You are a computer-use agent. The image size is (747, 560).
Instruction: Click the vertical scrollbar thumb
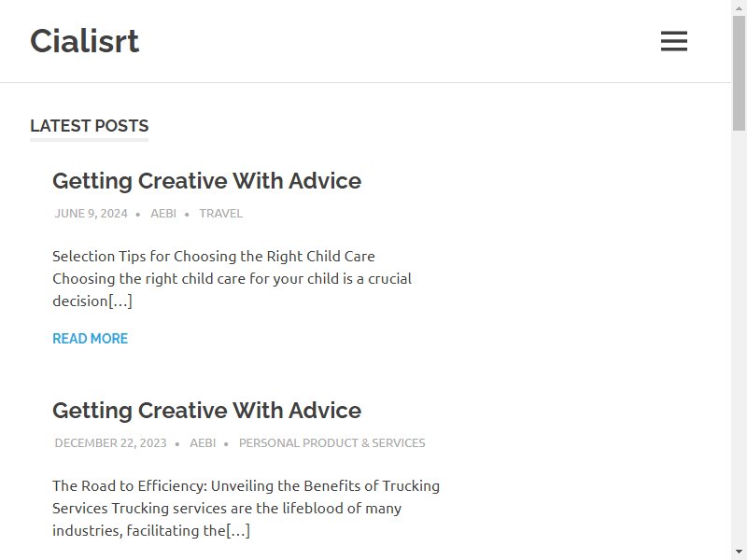coord(739,73)
